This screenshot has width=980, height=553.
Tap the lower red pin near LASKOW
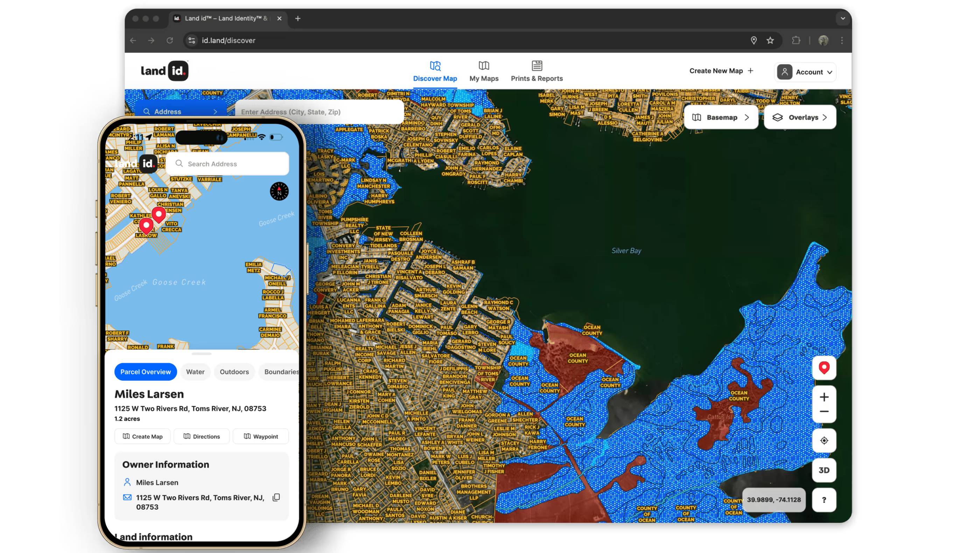pos(146,226)
